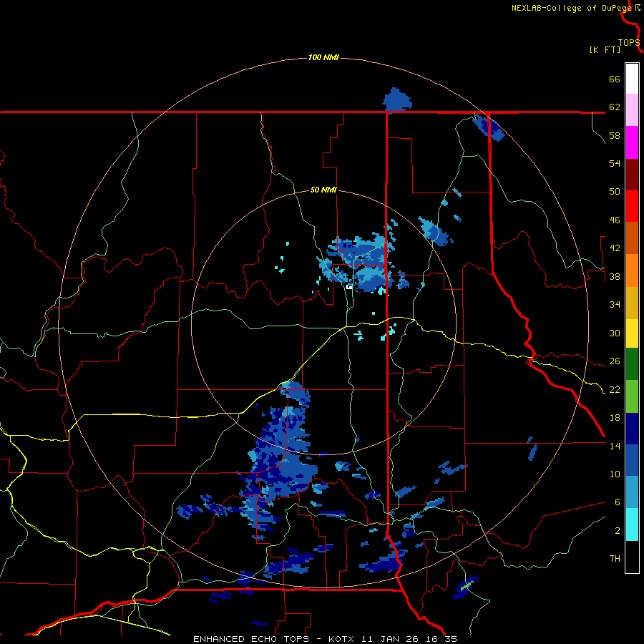Click the '100 NMI' range ring label
Viewport: 644px width, 644px height.
(x=323, y=57)
